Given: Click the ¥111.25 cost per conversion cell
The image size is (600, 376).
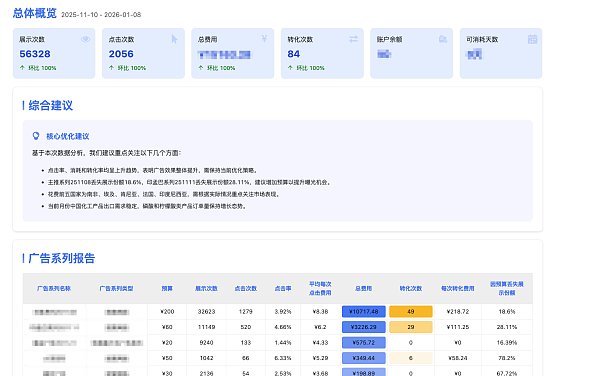Looking at the screenshot, I should [x=458, y=327].
